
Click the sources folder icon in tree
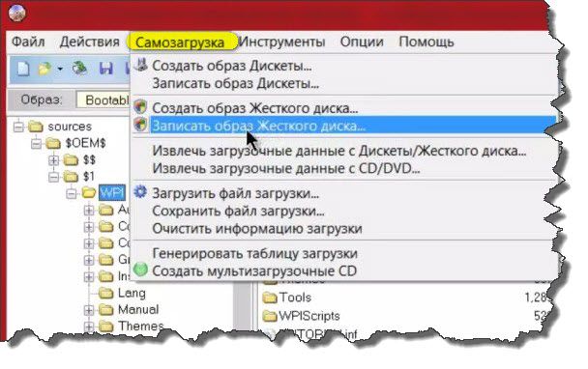point(36,127)
